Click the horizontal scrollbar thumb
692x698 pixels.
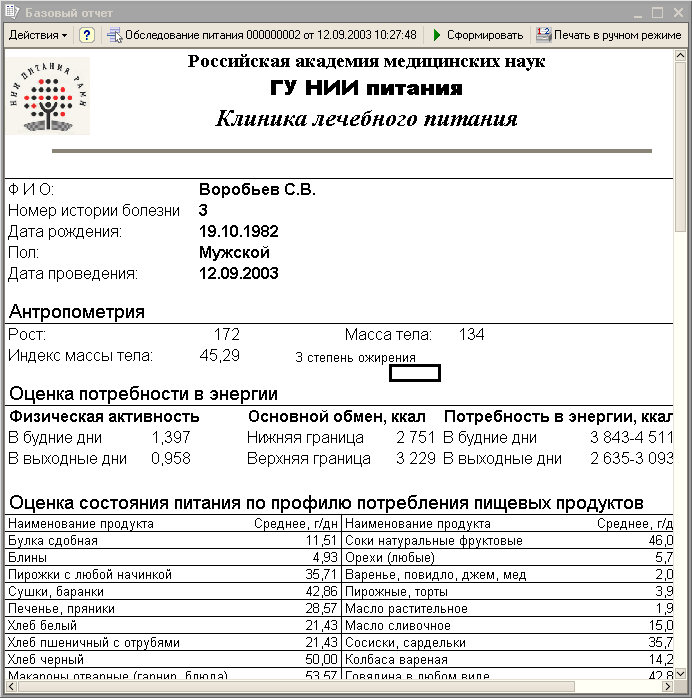point(296,686)
